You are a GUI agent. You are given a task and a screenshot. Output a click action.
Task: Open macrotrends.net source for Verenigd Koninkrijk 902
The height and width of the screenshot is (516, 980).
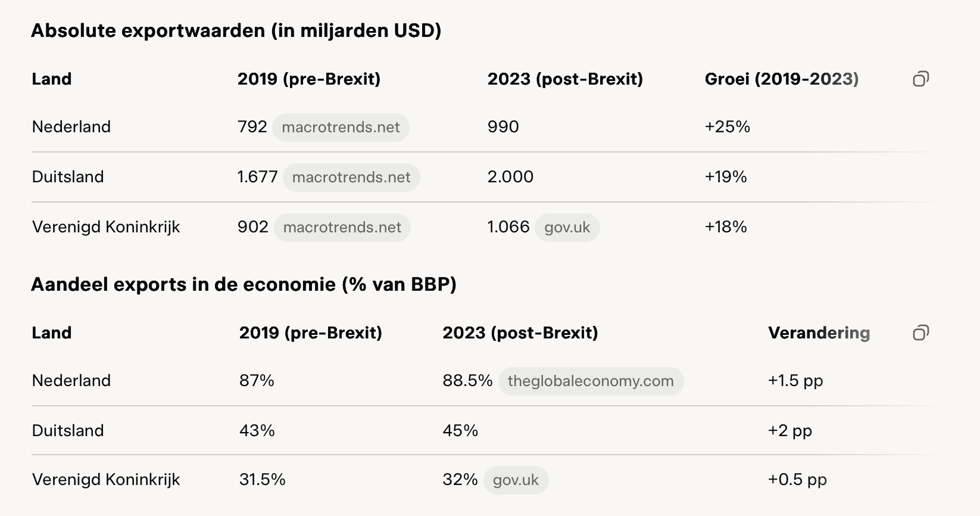342,228
